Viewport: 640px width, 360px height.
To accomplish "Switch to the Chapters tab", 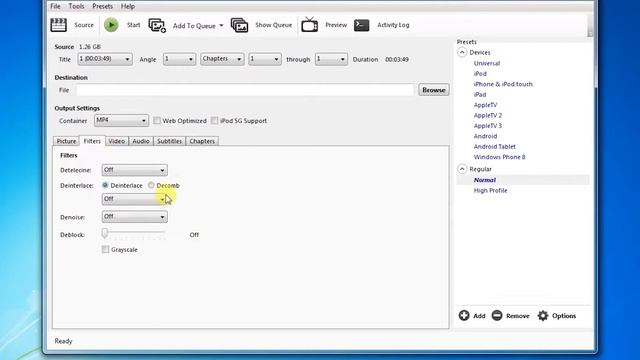I will point(202,141).
